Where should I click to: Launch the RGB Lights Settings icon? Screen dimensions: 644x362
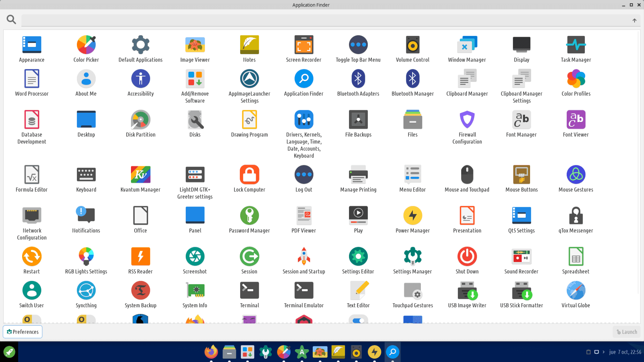click(x=86, y=257)
